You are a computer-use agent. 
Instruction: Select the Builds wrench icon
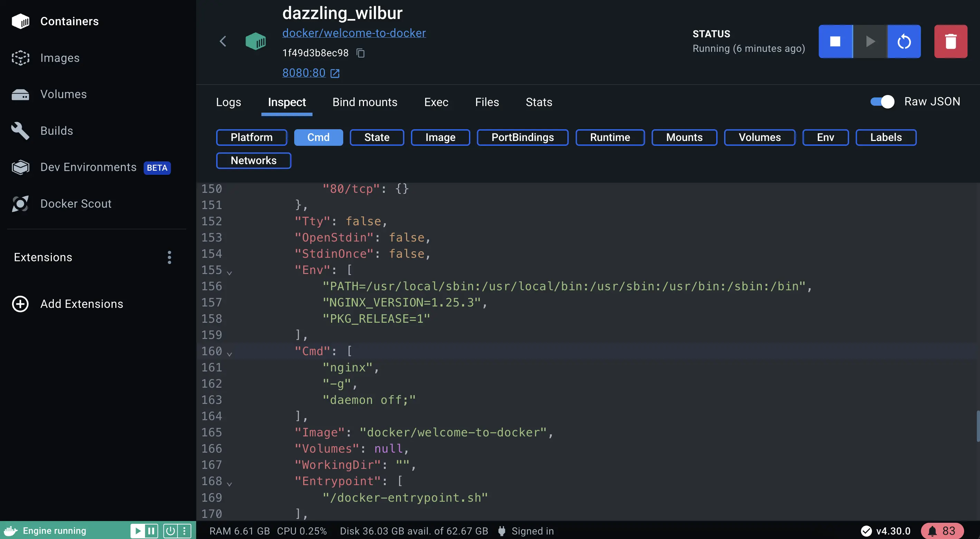point(20,131)
